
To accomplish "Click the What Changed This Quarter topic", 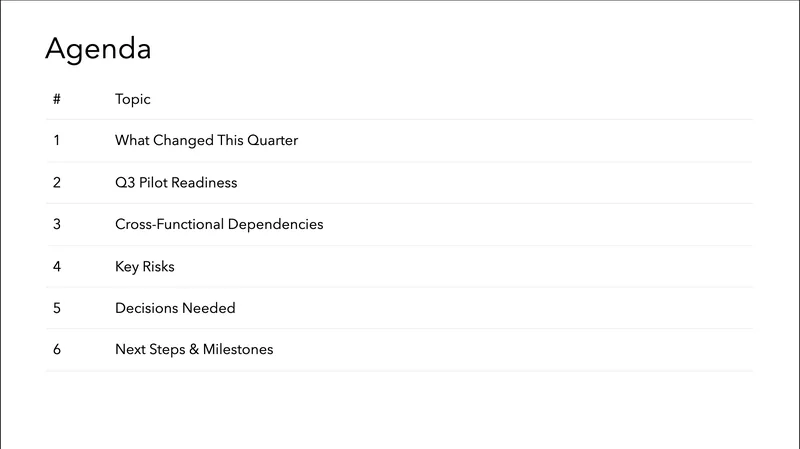I will 206,140.
